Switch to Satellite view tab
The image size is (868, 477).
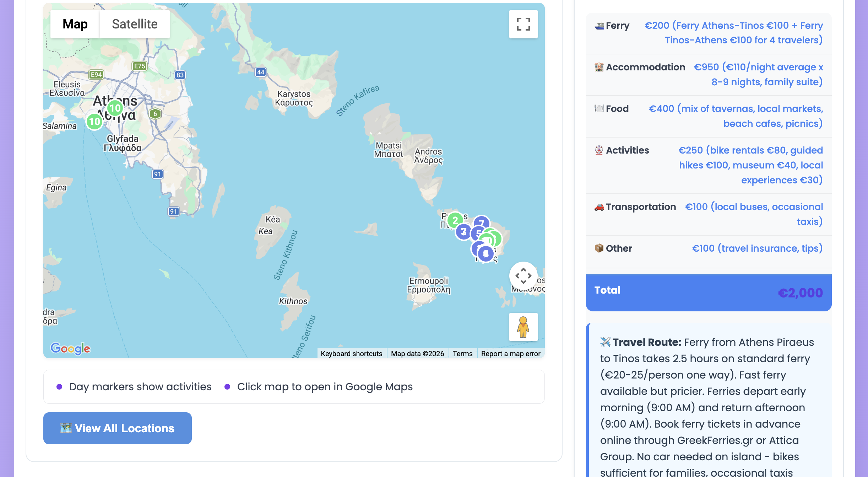pyautogui.click(x=135, y=24)
